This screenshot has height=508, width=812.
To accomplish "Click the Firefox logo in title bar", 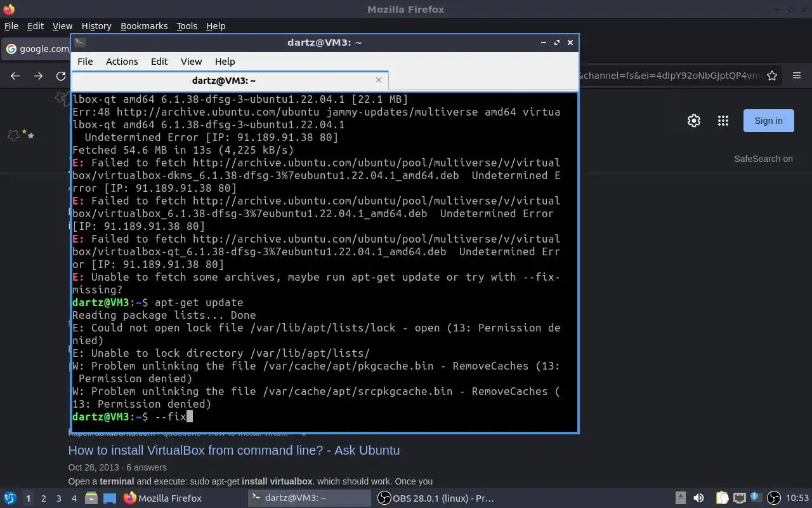I will point(9,10).
